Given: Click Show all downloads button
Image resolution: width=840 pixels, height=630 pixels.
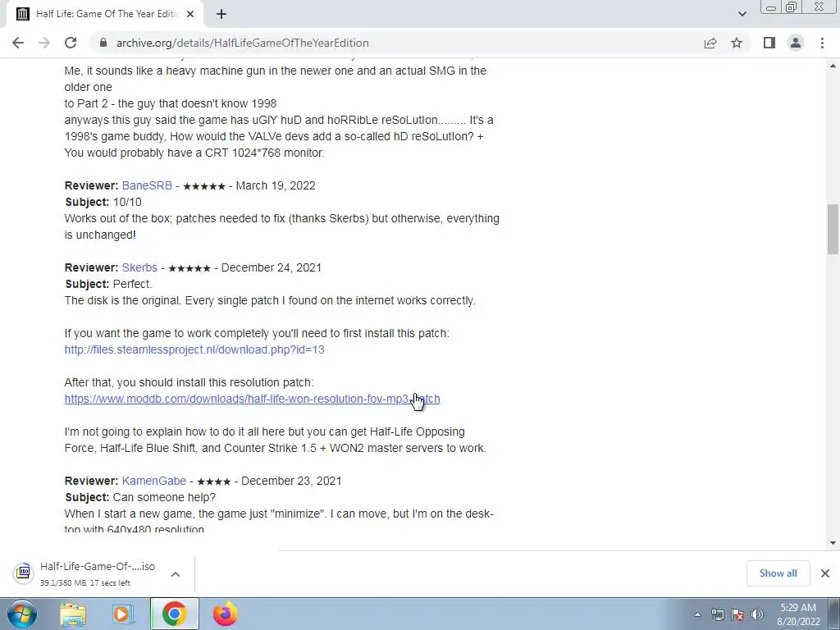Looking at the screenshot, I should (778, 573).
